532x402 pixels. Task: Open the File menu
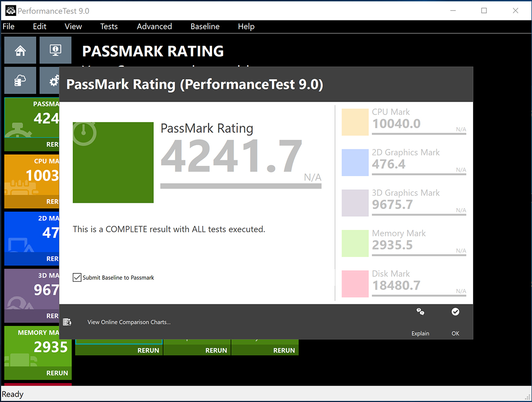pyautogui.click(x=8, y=27)
